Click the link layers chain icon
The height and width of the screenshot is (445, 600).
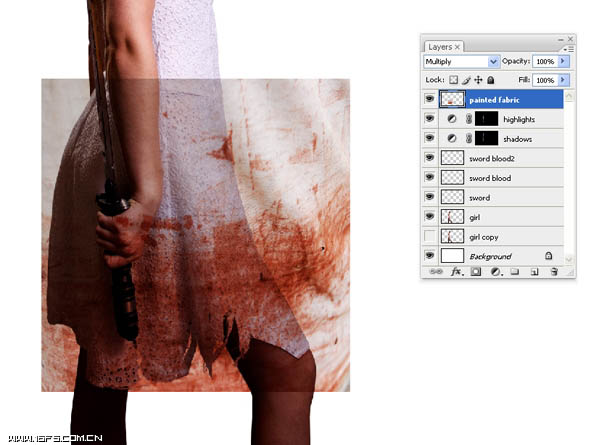[436, 272]
